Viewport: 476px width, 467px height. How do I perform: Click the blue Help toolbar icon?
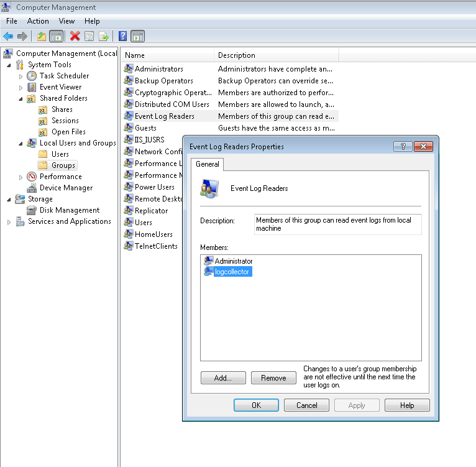pyautogui.click(x=122, y=36)
